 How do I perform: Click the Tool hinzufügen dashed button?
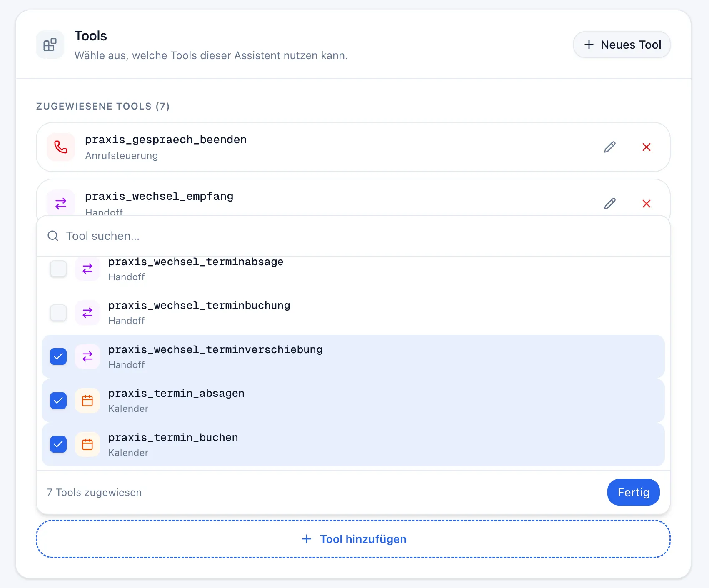353,539
